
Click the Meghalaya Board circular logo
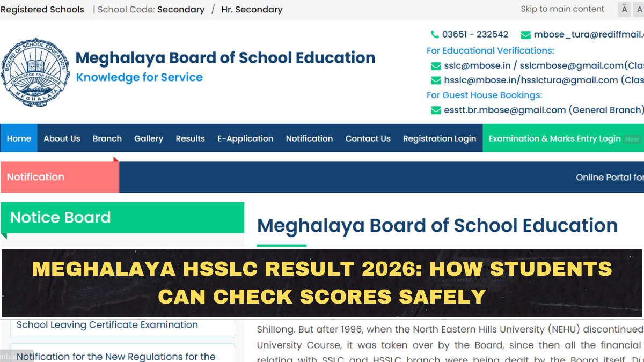pos(35,73)
